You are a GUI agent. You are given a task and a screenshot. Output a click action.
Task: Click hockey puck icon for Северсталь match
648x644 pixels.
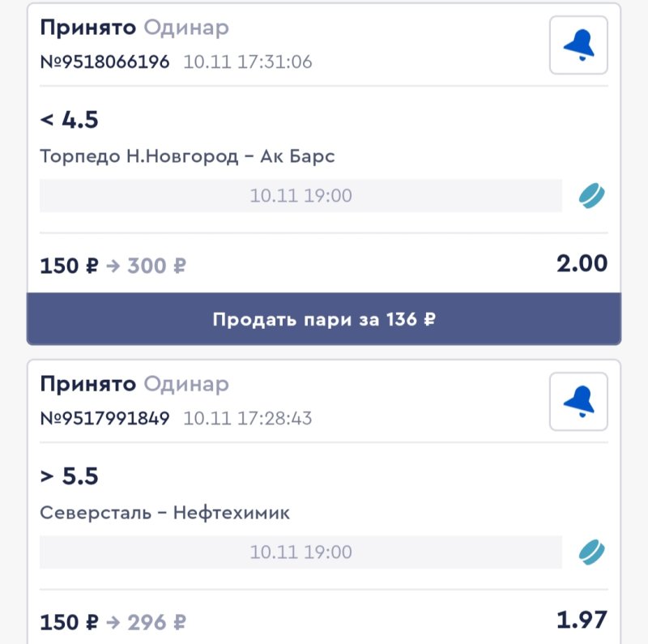coord(592,552)
